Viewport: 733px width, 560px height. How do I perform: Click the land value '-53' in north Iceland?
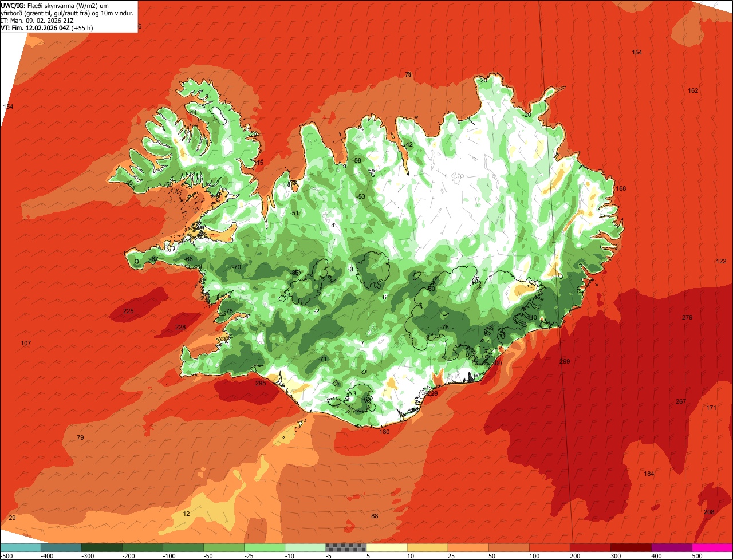tap(360, 196)
